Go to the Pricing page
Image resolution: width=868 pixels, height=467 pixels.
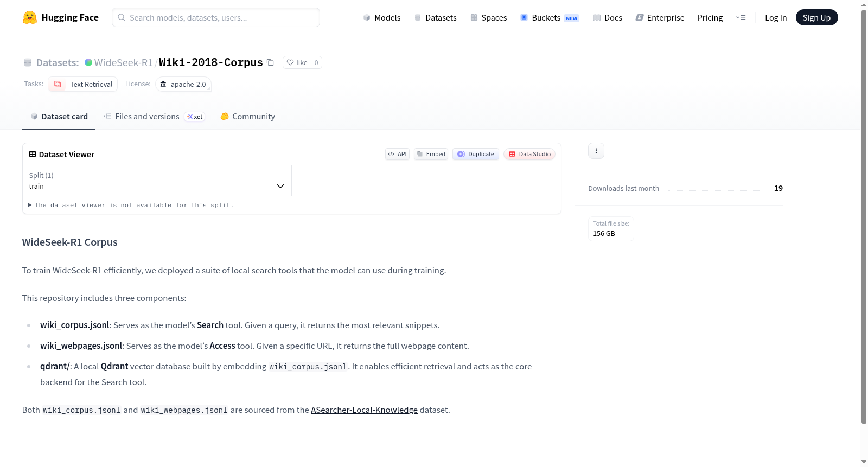click(x=710, y=18)
